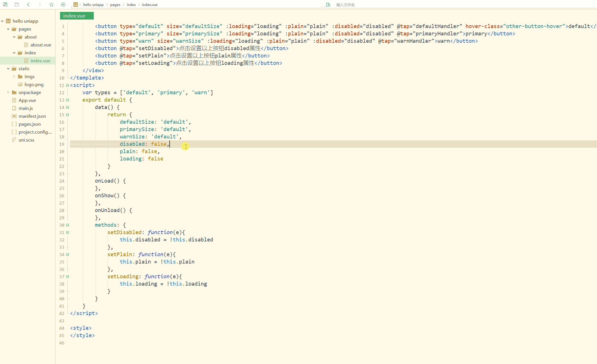
Task: Click the 'var types' declaration line
Action: 148,93
